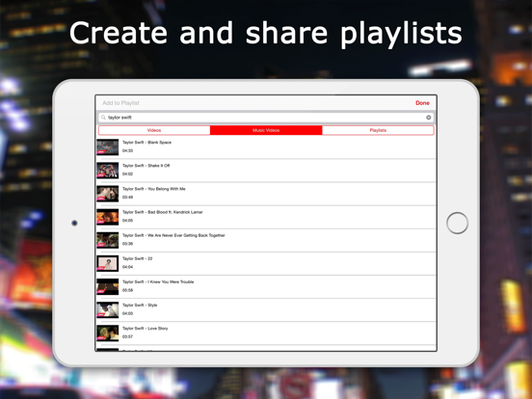Click the 03:49 duration label
The height and width of the screenshot is (399, 532).
(127, 198)
